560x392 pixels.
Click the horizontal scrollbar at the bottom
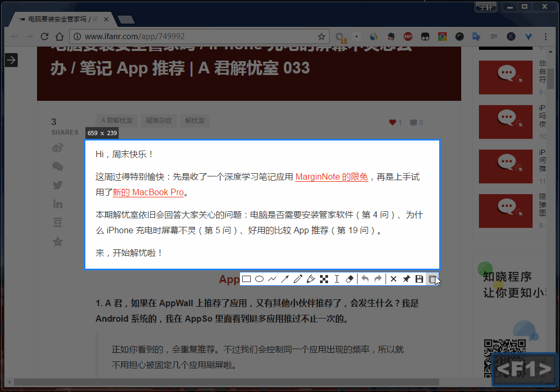tap(226, 382)
